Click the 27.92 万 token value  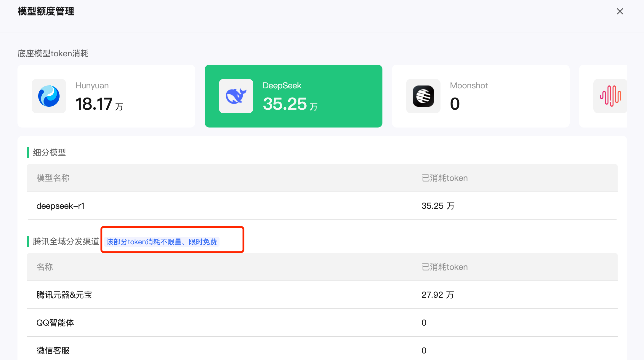438,295
